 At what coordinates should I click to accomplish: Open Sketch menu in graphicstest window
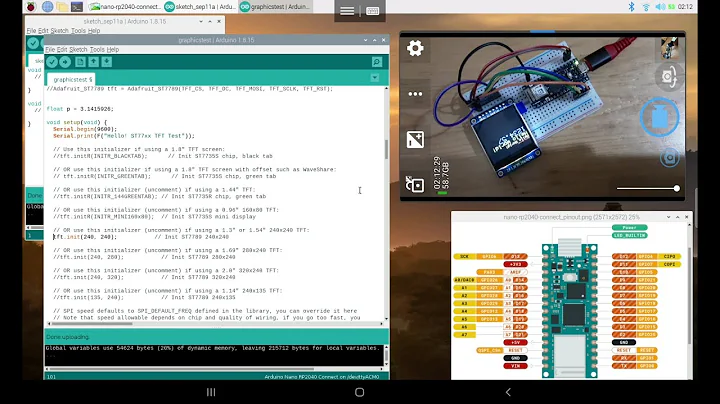point(78,50)
